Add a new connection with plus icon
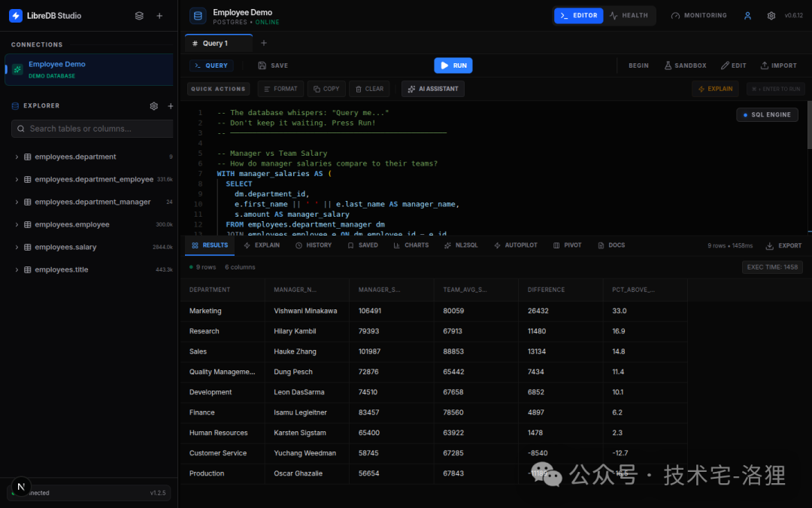 coord(159,16)
